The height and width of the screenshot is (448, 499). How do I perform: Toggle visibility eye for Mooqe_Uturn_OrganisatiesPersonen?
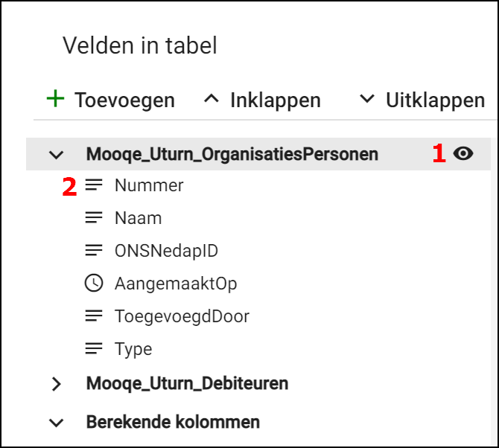[463, 154]
